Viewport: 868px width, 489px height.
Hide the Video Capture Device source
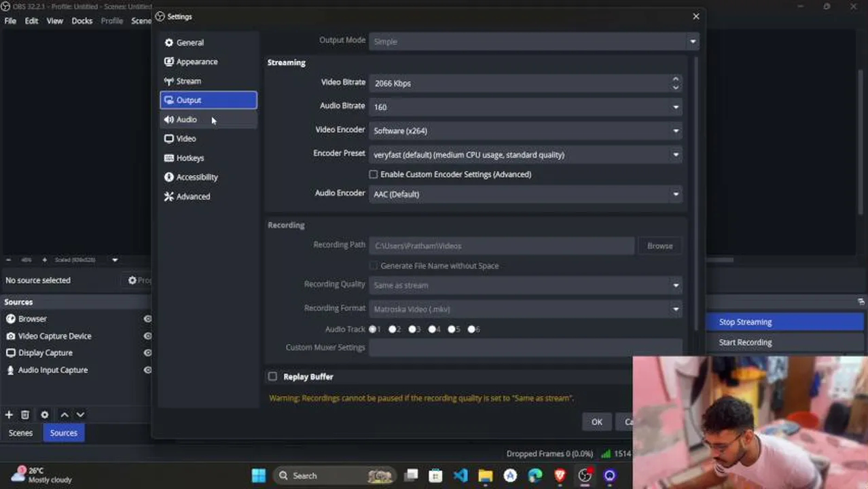pyautogui.click(x=147, y=336)
